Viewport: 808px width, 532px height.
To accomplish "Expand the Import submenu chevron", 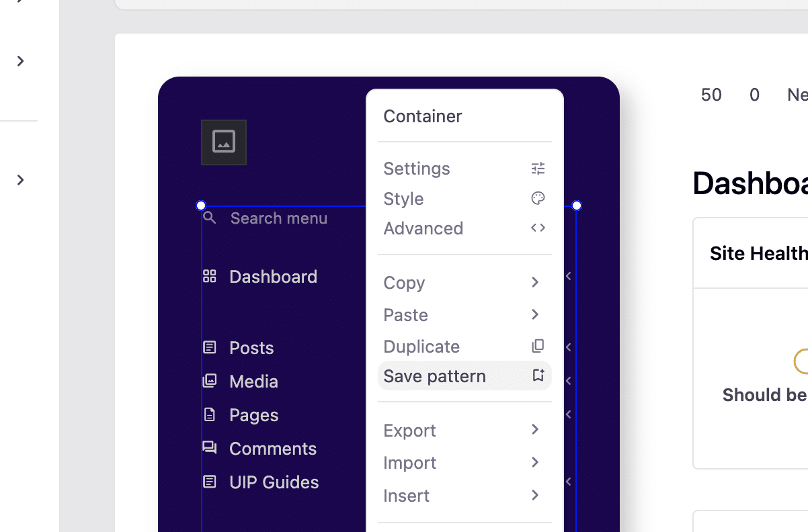I will click(535, 463).
